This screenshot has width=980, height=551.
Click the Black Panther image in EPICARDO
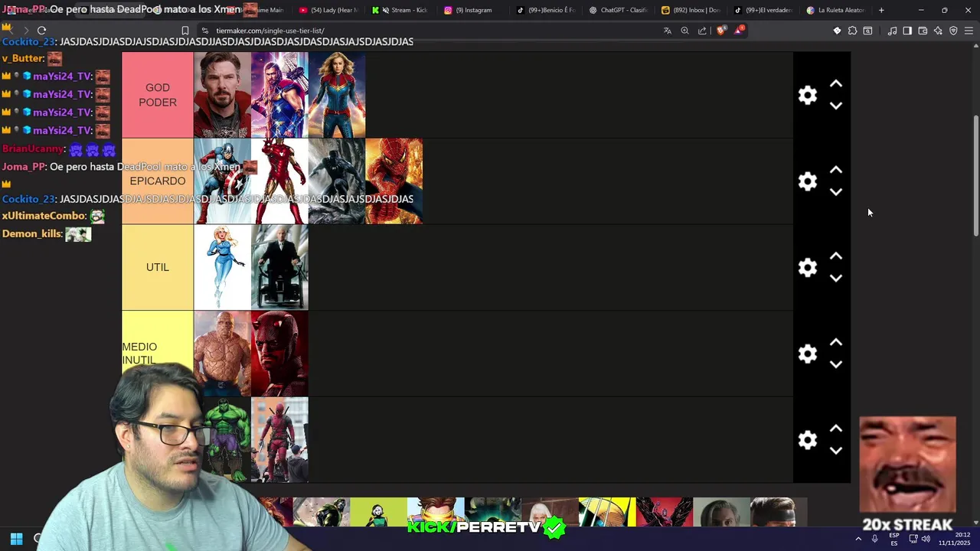pyautogui.click(x=337, y=181)
